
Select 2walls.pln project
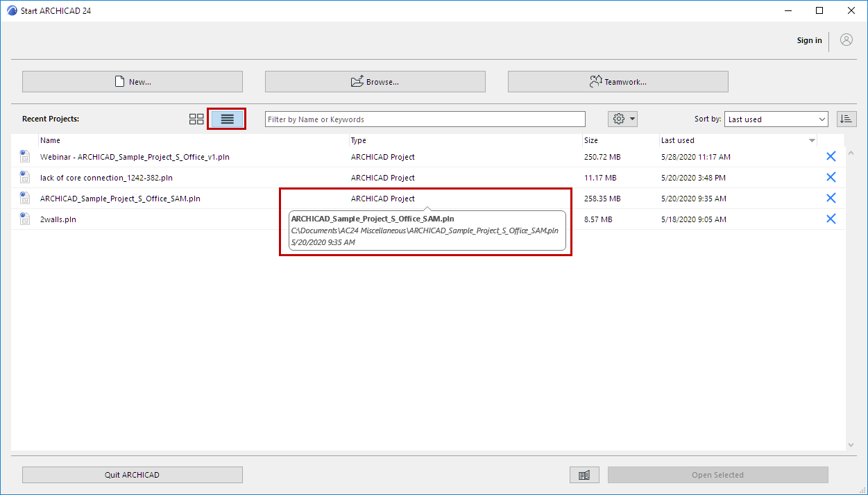[58, 219]
